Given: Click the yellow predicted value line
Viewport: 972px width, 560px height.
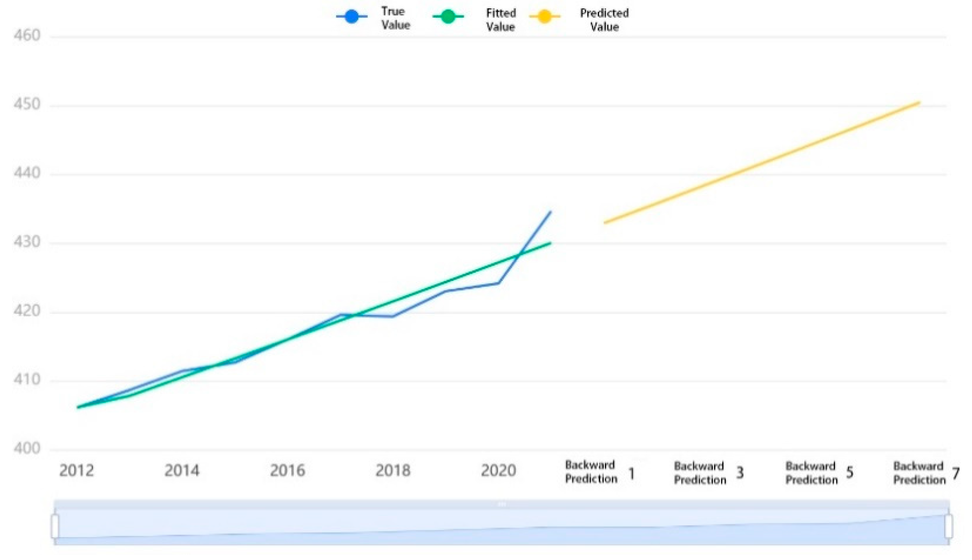Looking at the screenshot, I should tap(762, 163).
